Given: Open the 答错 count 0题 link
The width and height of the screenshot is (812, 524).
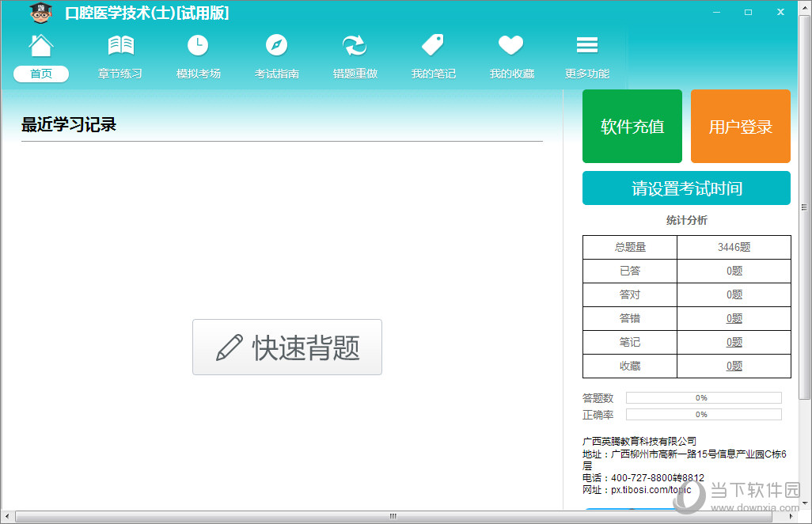Looking at the screenshot, I should click(734, 318).
